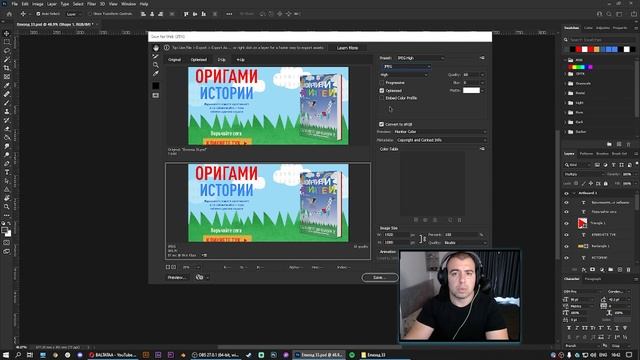
Task: Click the black eyedropper color swatch in dialog
Action: pyautogui.click(x=156, y=86)
